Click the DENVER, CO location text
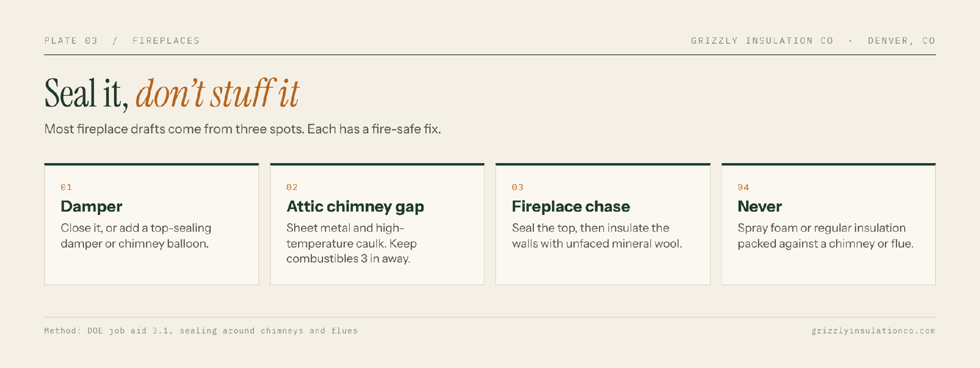 coord(901,41)
